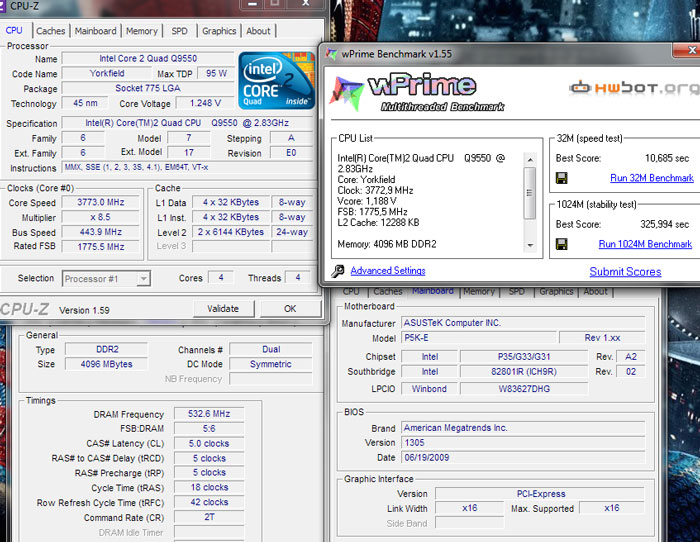Click the processor name Intel Core 2 Quad Q9550
Image resolution: width=700 pixels, height=542 pixels.
[148, 58]
